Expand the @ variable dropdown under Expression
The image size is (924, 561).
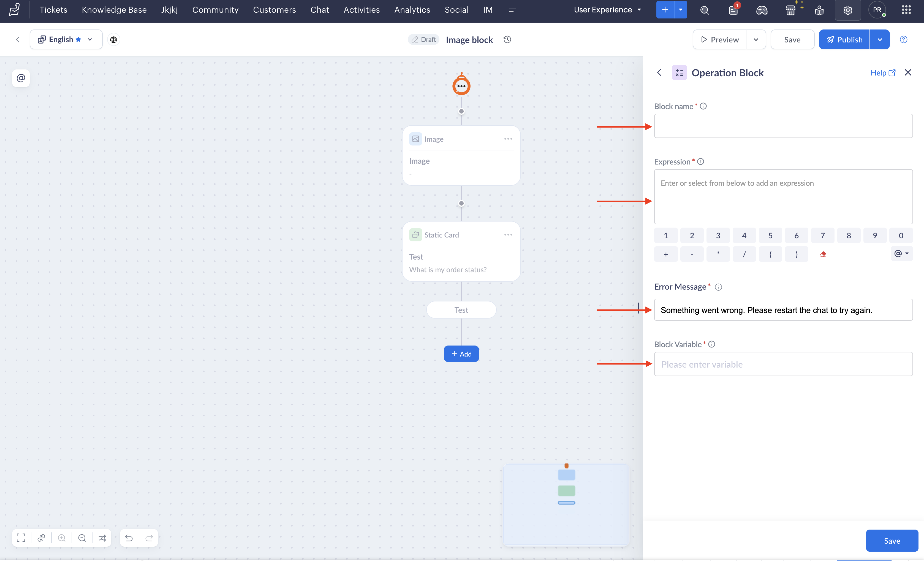click(901, 254)
